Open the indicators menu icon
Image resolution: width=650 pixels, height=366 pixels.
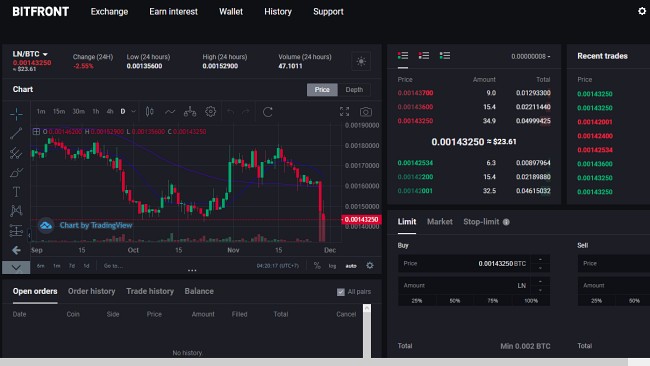click(170, 111)
